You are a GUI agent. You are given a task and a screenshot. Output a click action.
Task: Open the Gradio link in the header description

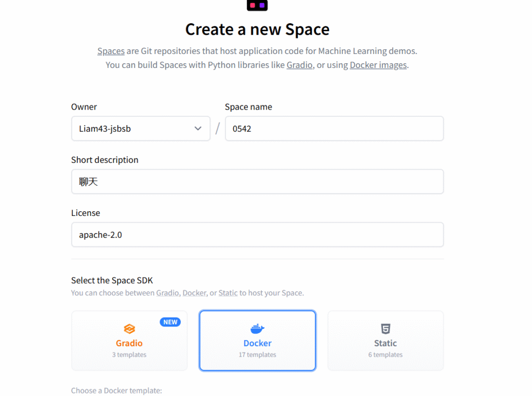coord(299,65)
